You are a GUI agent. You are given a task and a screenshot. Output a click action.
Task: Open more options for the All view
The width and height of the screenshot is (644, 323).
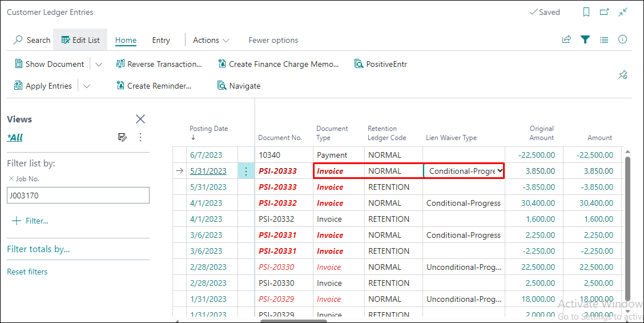140,137
